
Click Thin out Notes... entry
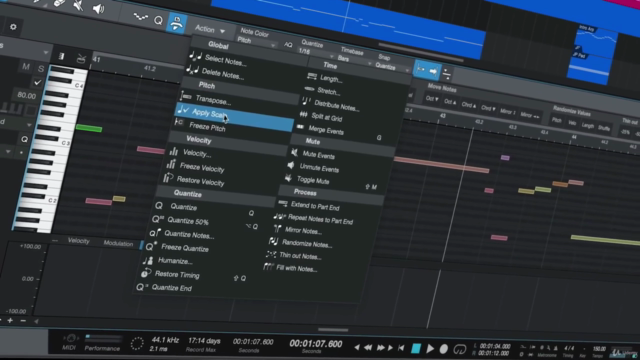(x=300, y=256)
